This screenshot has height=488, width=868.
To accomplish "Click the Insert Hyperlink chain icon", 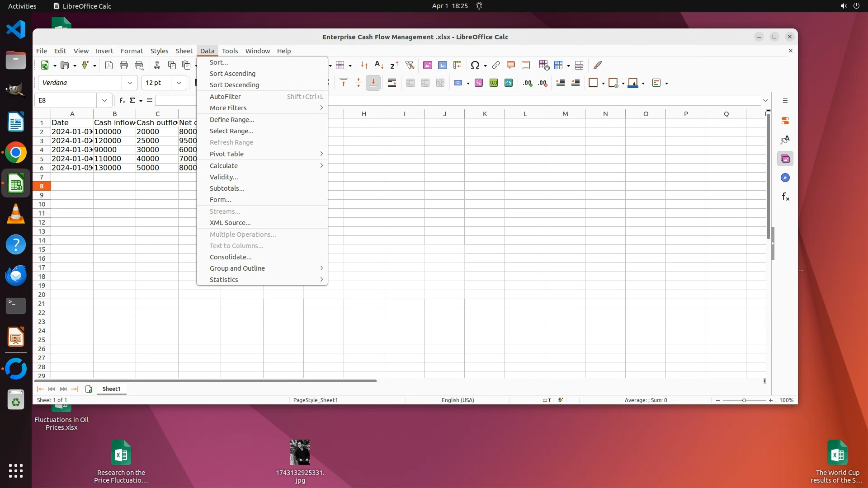I will tap(496, 65).
